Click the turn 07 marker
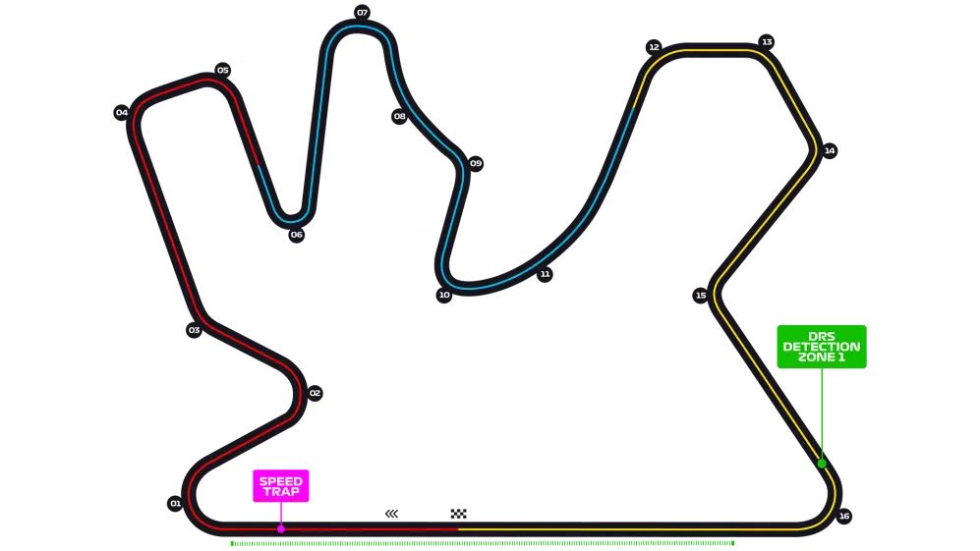 tap(362, 13)
